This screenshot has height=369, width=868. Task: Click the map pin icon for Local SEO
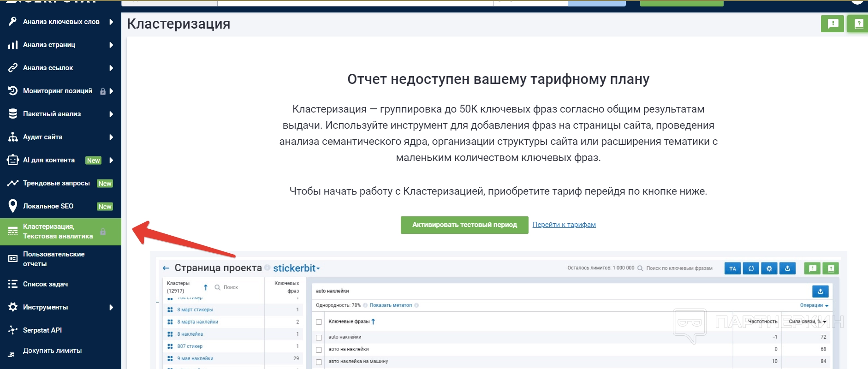(x=12, y=206)
